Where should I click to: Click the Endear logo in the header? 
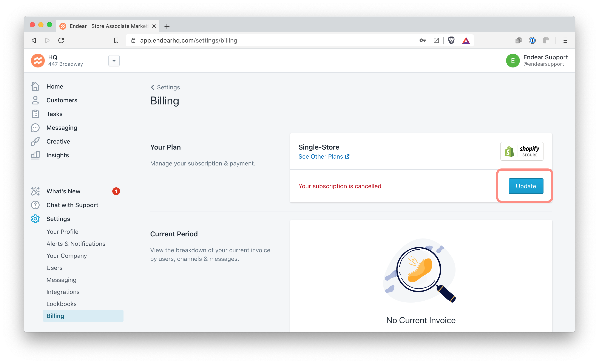pyautogui.click(x=38, y=60)
